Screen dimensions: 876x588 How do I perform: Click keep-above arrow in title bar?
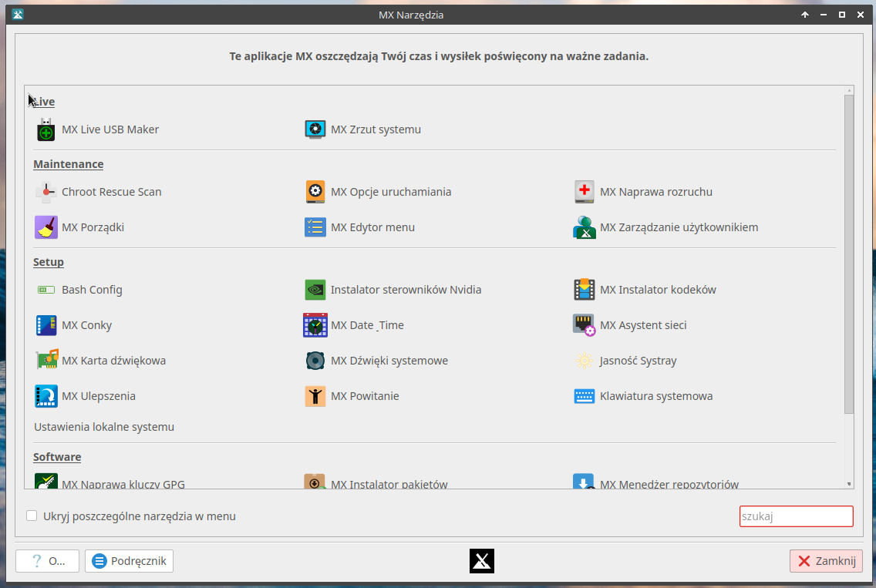click(x=805, y=15)
